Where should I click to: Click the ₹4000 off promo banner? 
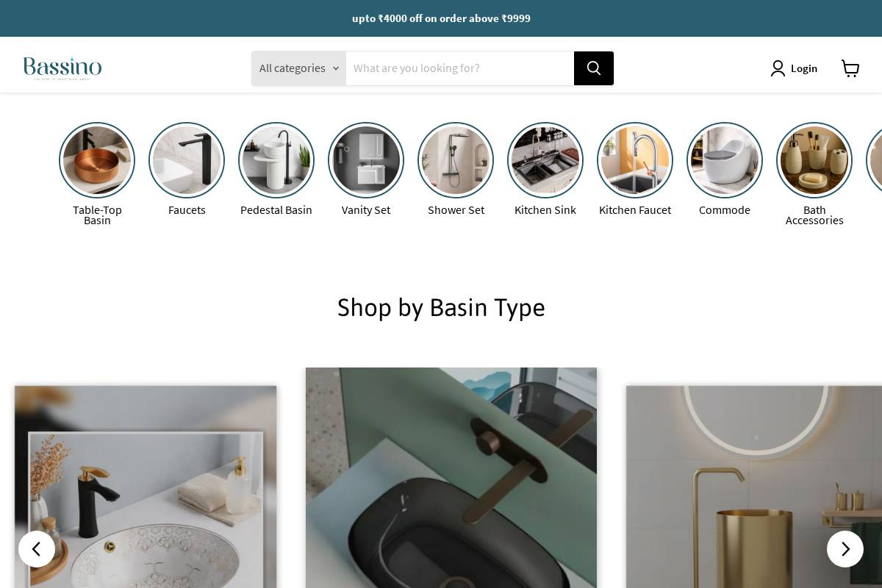(x=441, y=18)
